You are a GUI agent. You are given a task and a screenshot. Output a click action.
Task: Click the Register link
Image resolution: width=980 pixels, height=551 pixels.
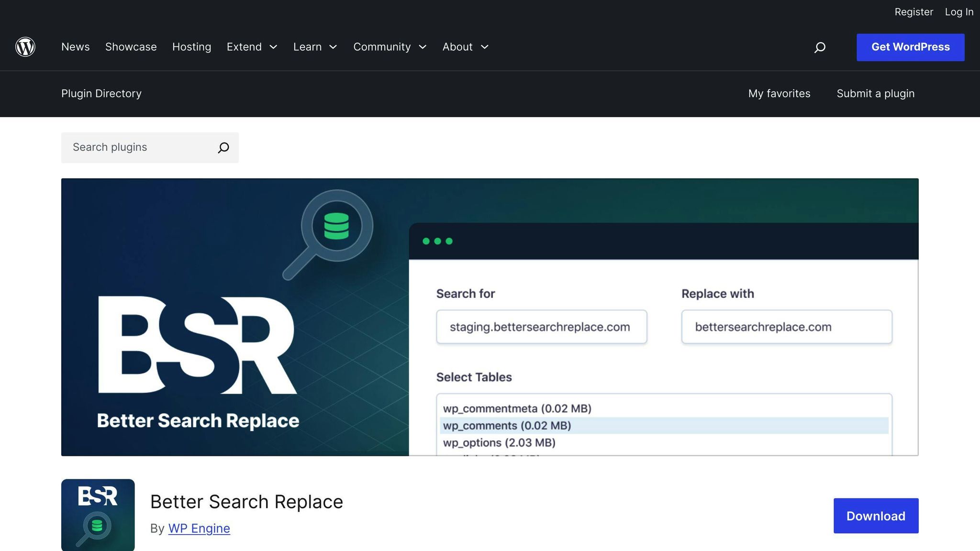tap(914, 12)
